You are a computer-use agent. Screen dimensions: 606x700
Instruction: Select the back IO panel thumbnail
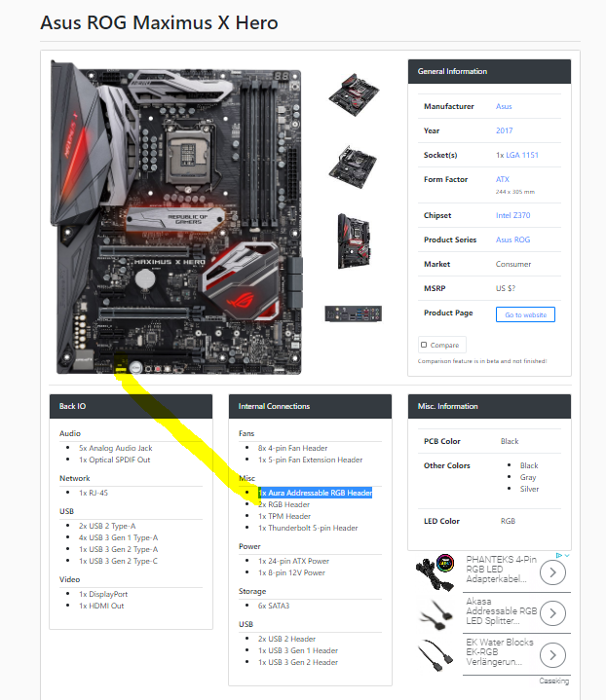pos(353,313)
